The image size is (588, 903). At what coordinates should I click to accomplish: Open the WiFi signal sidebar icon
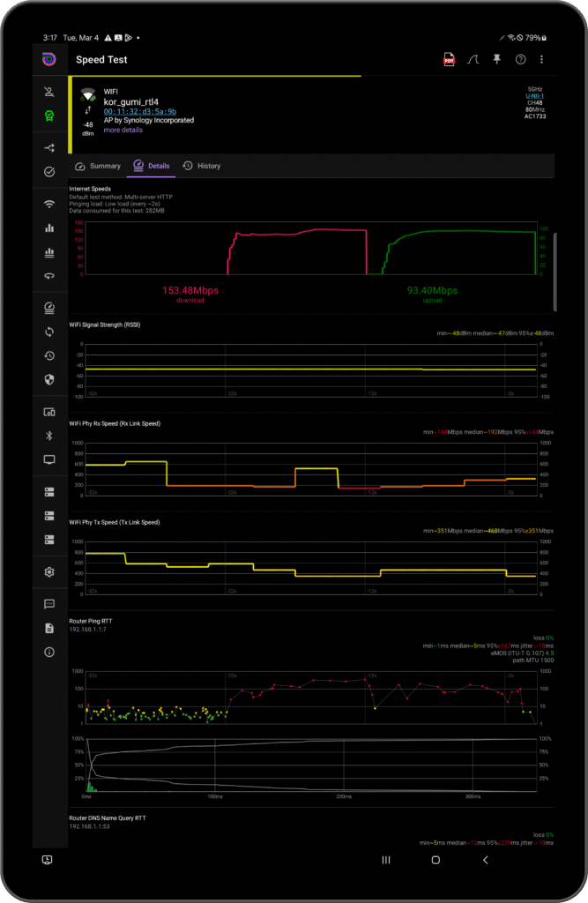click(x=49, y=205)
